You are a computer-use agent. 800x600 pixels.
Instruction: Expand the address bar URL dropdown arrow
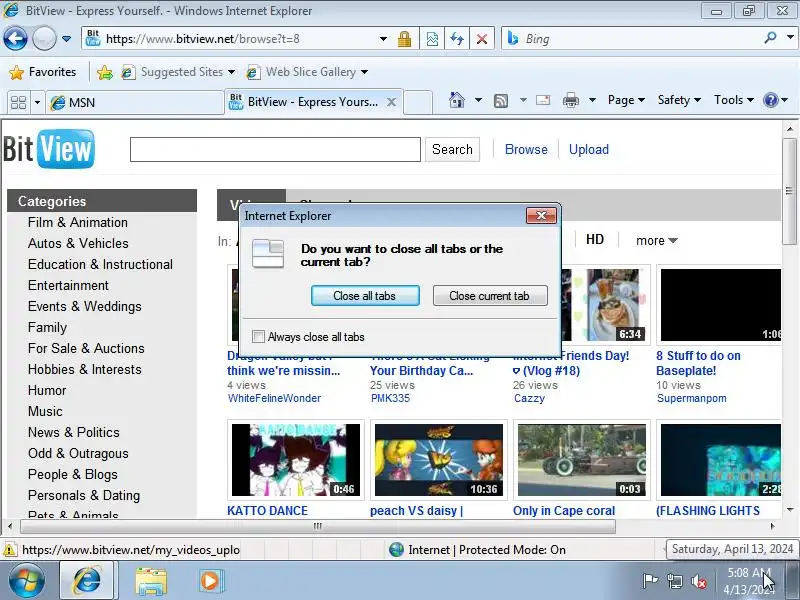pos(383,39)
